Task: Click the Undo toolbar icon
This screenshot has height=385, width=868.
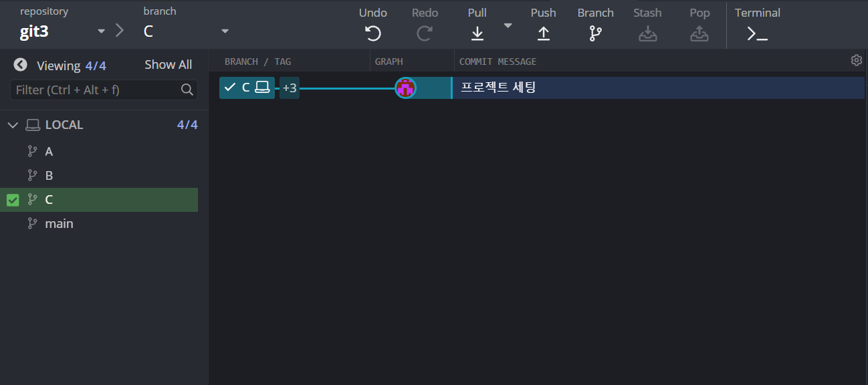Action: tap(372, 33)
